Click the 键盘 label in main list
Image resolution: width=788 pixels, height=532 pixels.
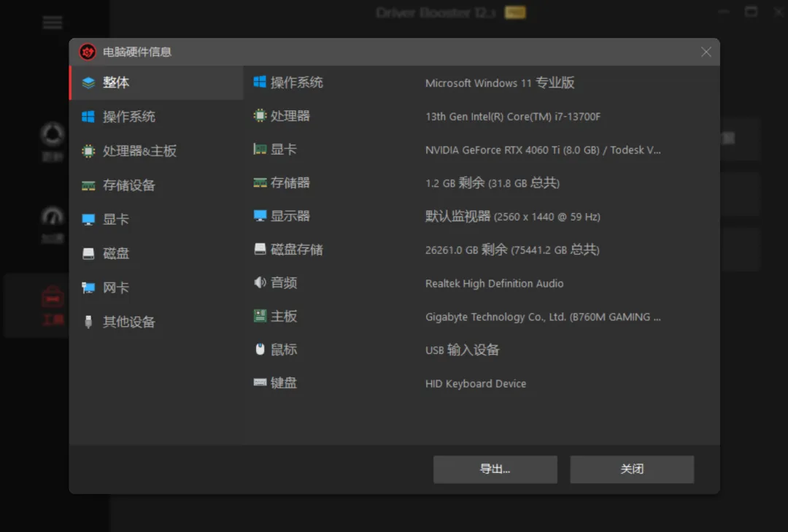point(283,382)
